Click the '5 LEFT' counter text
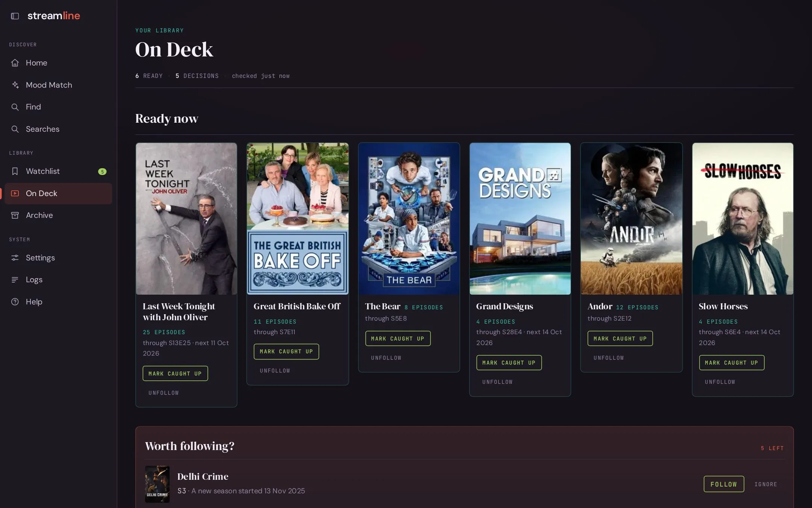 point(772,448)
